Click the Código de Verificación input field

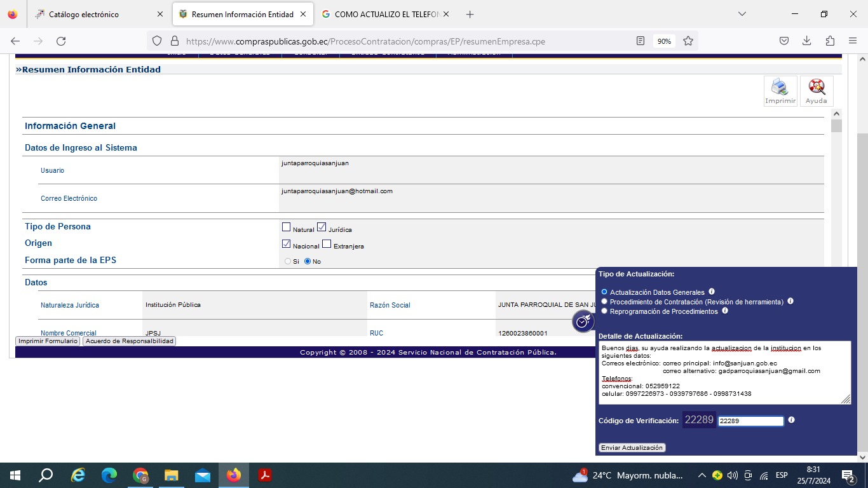tap(750, 421)
